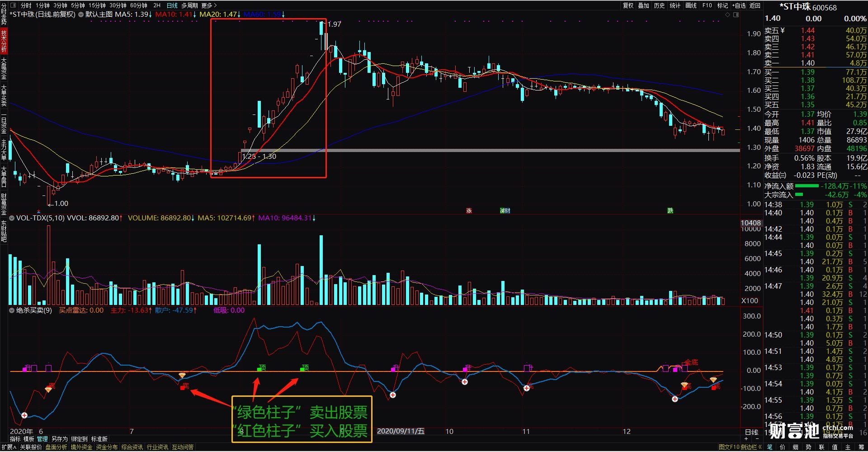Select the 画线 drawing tool

tap(691, 5)
